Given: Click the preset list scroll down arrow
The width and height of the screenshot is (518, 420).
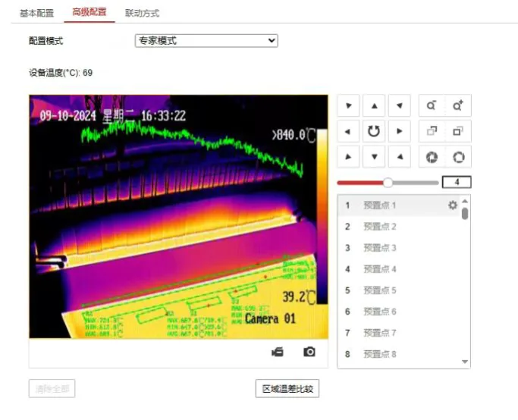Looking at the screenshot, I should click(465, 362).
